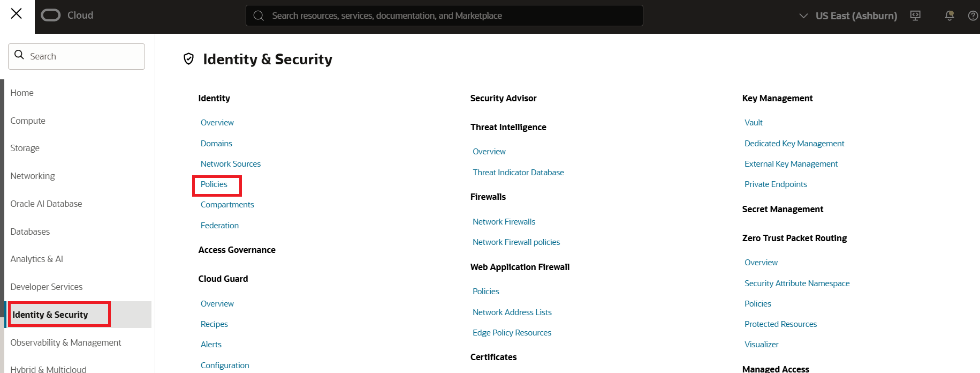Open the Zero Trust Packet Routing Overview link

tap(761, 263)
